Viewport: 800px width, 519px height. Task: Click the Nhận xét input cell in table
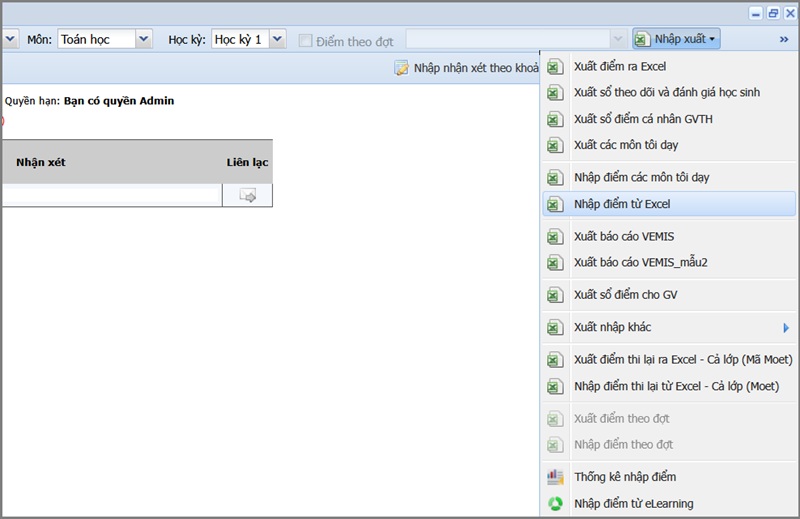[x=112, y=195]
